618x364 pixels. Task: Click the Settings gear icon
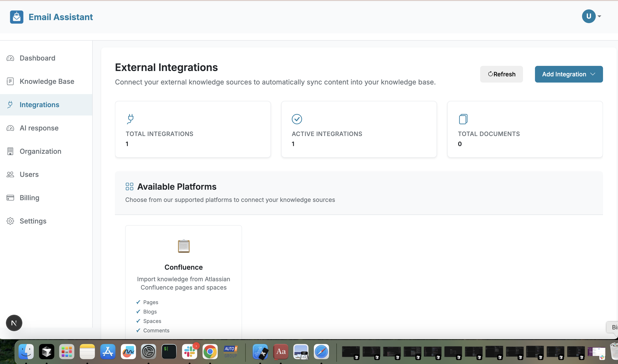pyautogui.click(x=10, y=221)
